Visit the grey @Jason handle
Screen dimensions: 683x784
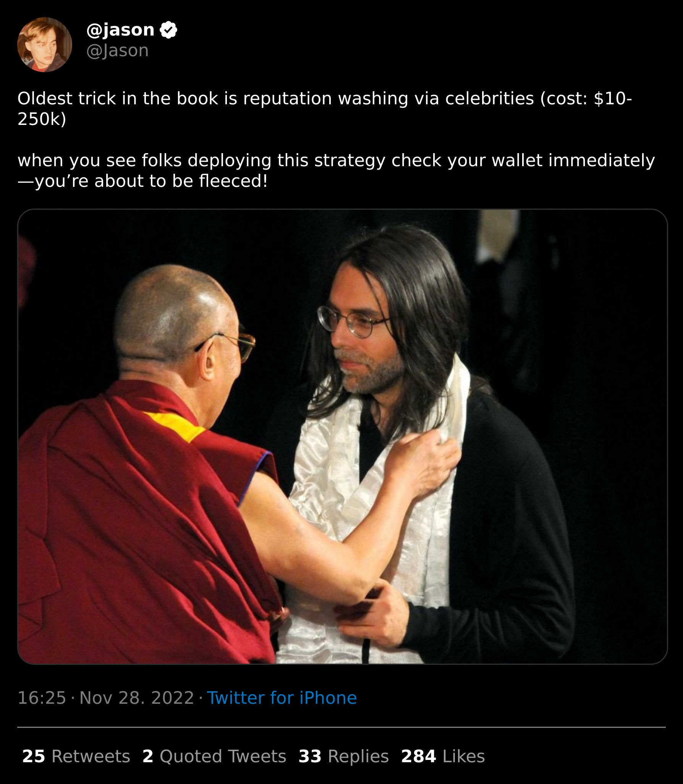(x=118, y=50)
